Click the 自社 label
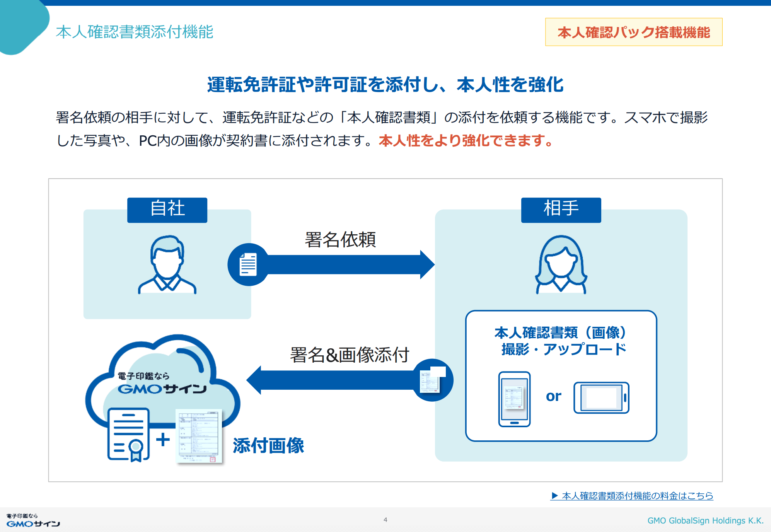 167,209
